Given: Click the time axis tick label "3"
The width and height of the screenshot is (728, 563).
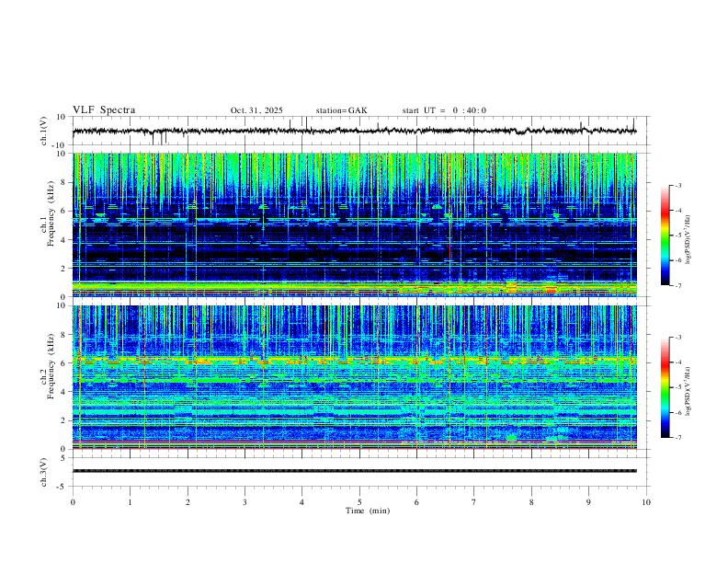Looking at the screenshot, I should point(245,502).
